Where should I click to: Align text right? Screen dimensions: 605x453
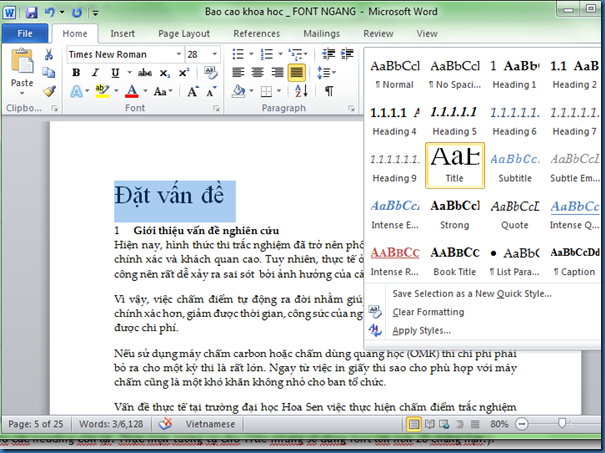click(x=277, y=73)
